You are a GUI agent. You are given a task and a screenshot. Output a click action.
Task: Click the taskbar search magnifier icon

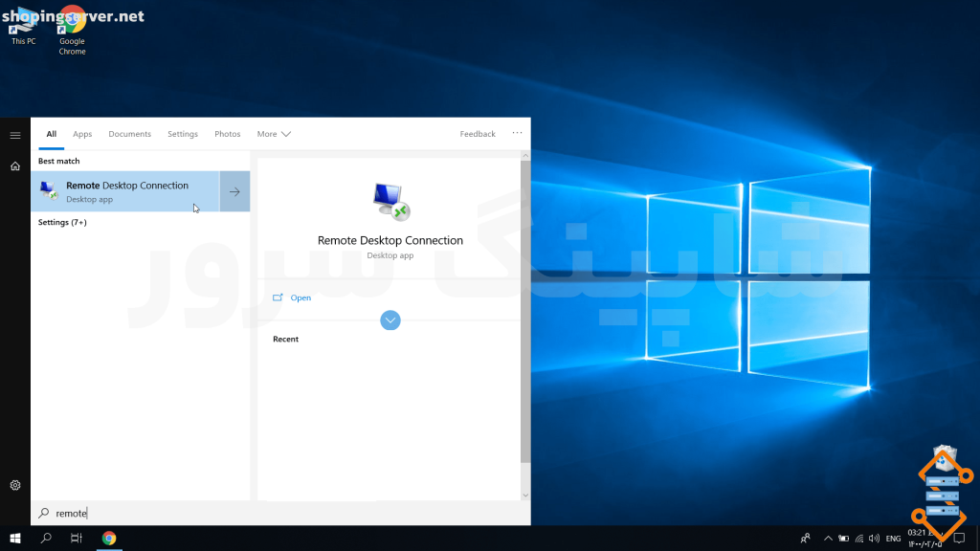coord(46,538)
